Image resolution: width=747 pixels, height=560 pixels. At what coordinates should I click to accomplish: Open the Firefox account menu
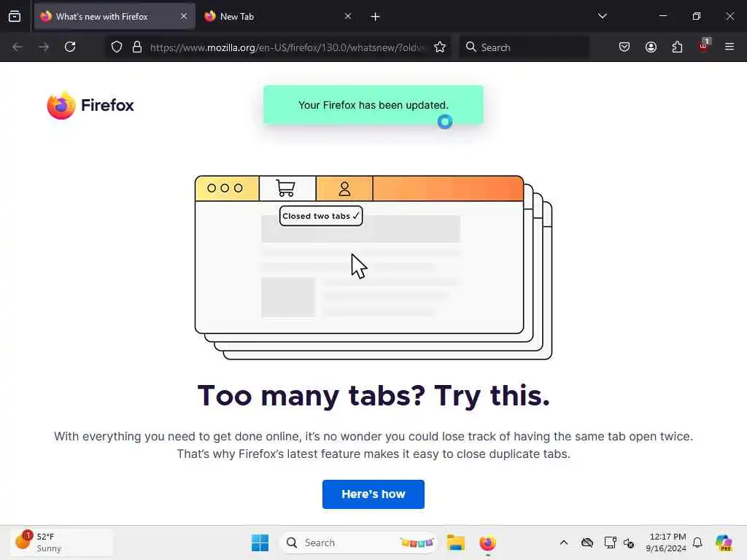click(x=651, y=47)
